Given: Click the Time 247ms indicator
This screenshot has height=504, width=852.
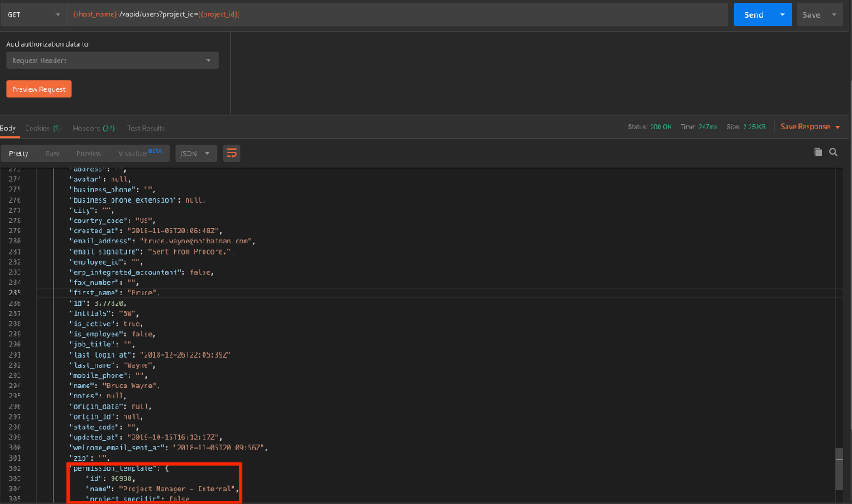Looking at the screenshot, I should pos(699,127).
